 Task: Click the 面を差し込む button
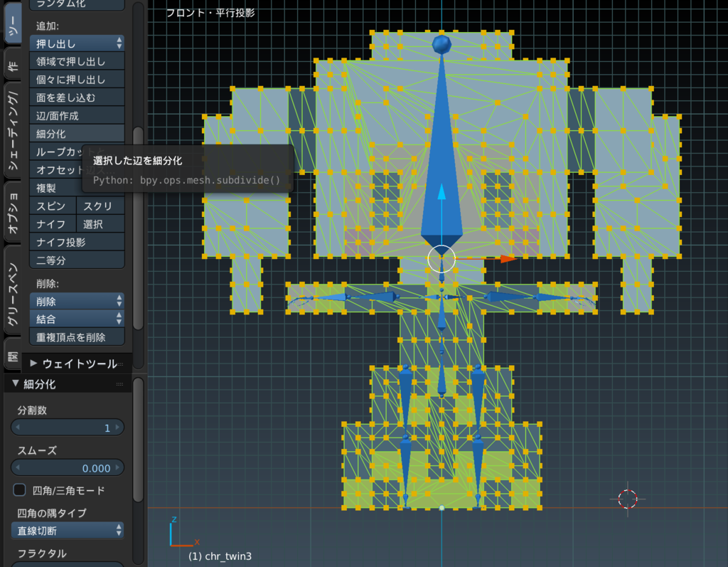(x=77, y=97)
